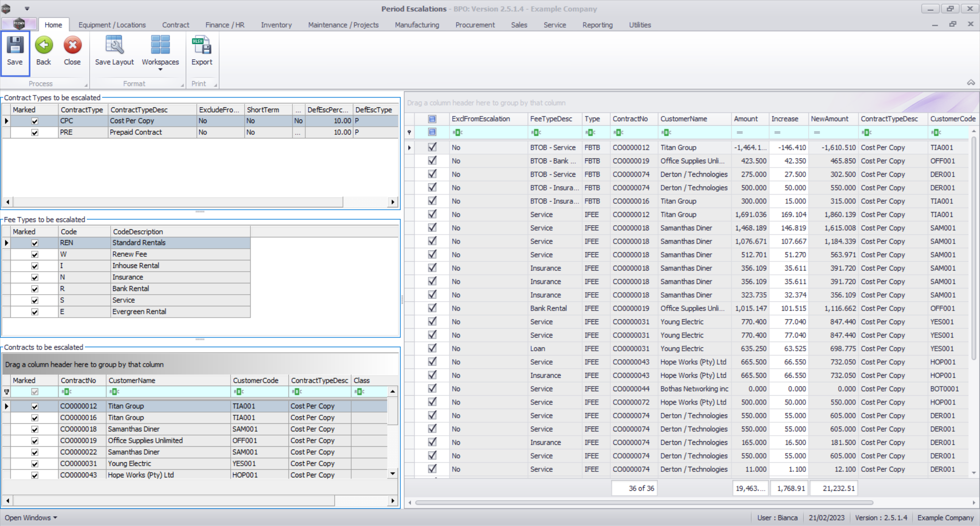Image resolution: width=980 pixels, height=526 pixels.
Task: Sort by the NewAmount column header
Action: point(830,119)
